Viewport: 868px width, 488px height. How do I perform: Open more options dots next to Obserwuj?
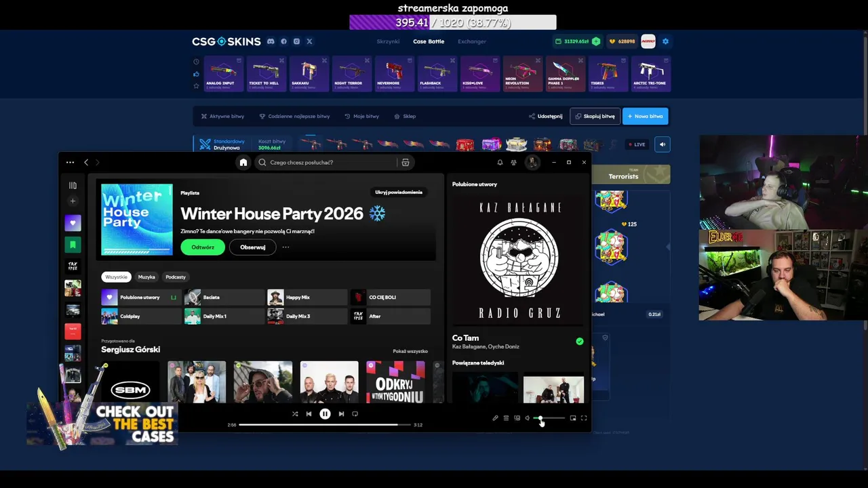[285, 247]
